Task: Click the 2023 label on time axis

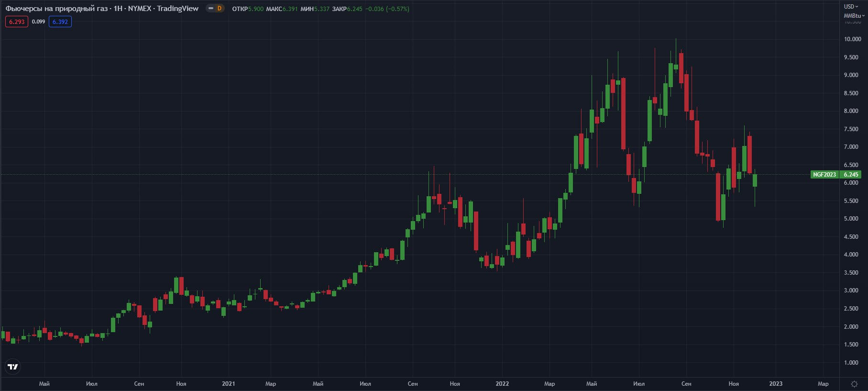Action: [x=776, y=384]
